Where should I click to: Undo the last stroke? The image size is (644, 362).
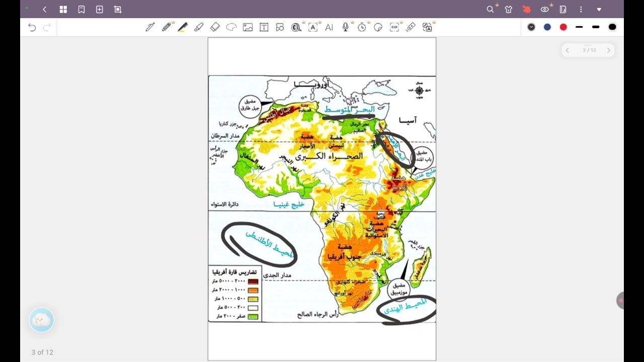(x=32, y=28)
